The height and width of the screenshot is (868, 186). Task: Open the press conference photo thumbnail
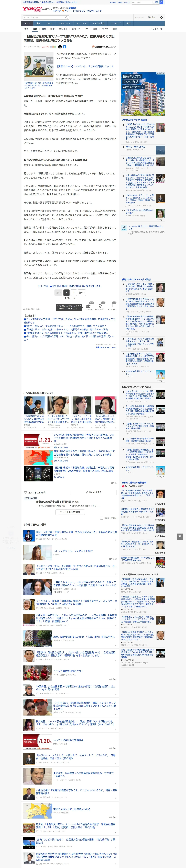coord(39,67)
